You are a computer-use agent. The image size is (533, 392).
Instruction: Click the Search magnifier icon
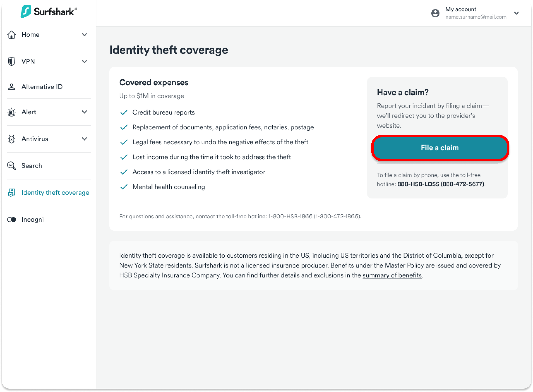[11, 166]
